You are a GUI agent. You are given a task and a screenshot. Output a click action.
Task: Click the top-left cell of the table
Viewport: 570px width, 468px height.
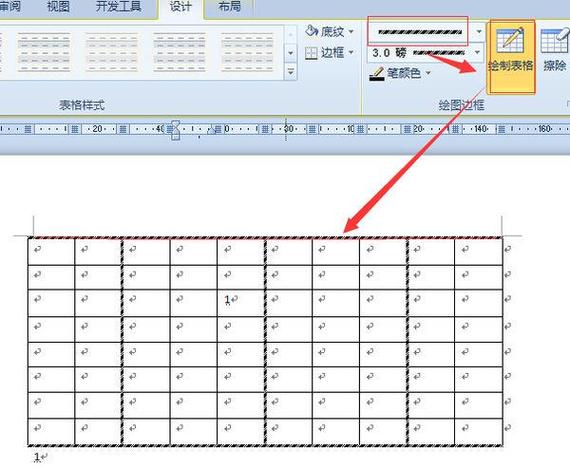pos(51,252)
